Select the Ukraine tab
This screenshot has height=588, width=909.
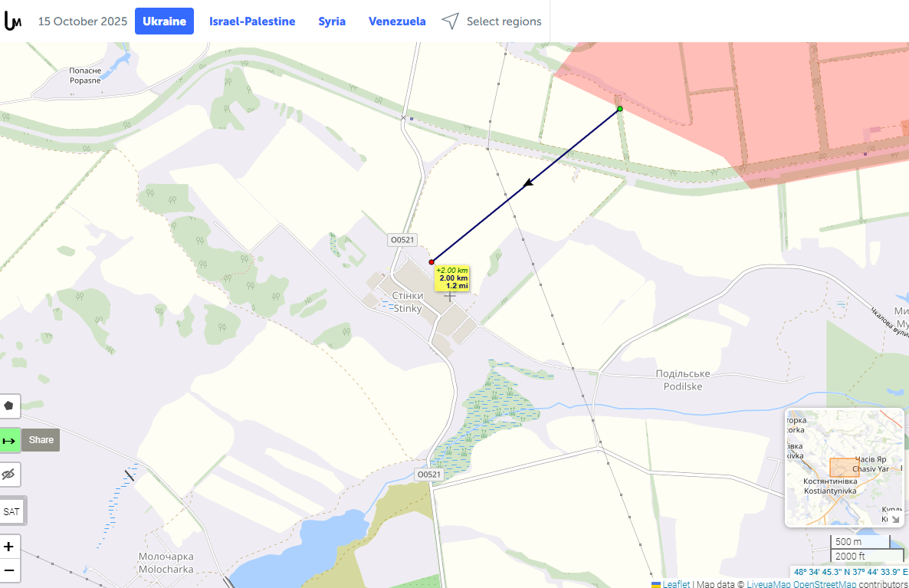(165, 21)
